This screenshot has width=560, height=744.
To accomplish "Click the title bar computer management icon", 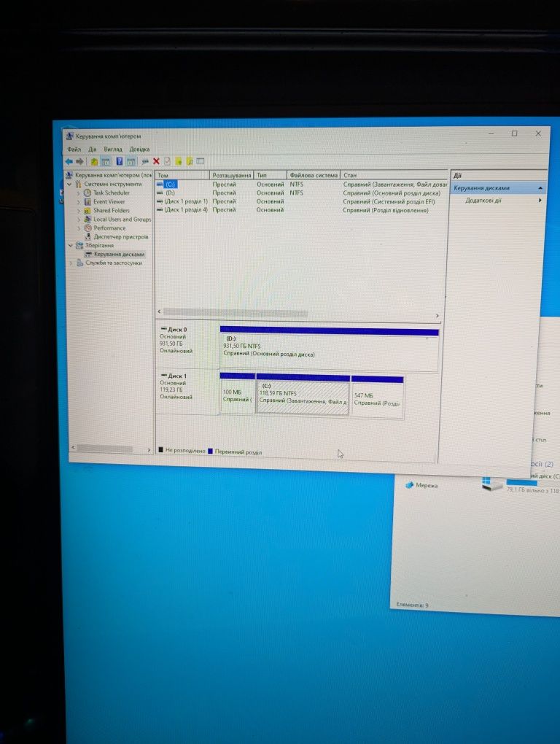I will click(x=70, y=136).
